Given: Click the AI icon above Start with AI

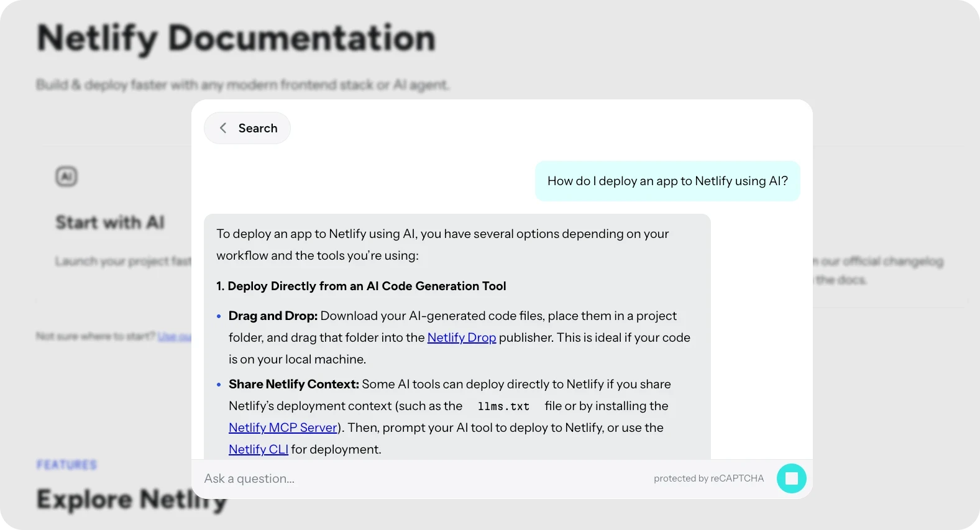Looking at the screenshot, I should [66, 176].
